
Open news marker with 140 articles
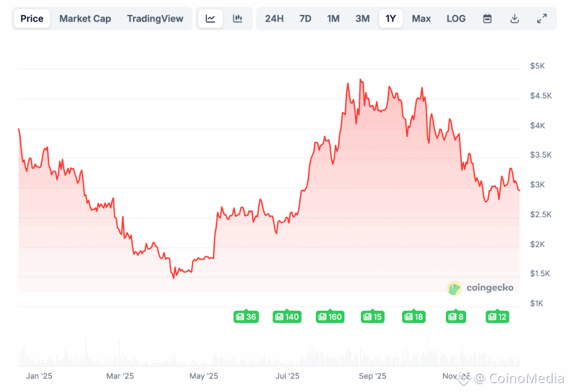287,317
